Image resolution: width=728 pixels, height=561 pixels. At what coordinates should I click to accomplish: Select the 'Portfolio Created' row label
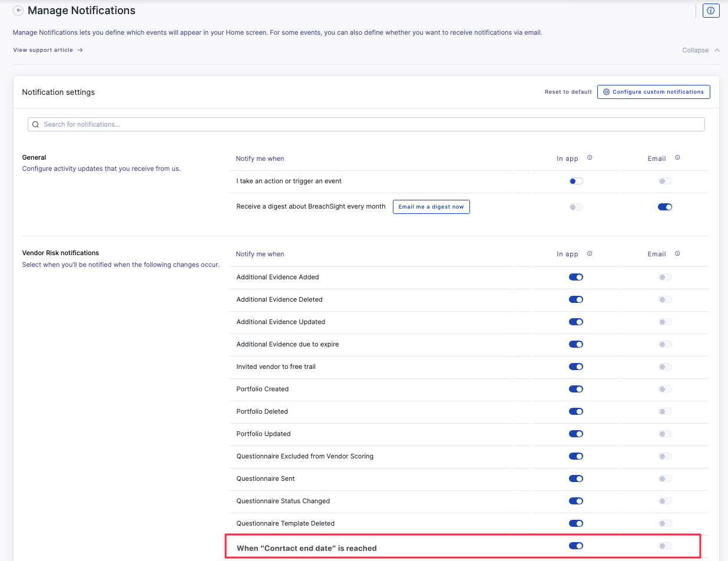(x=263, y=389)
